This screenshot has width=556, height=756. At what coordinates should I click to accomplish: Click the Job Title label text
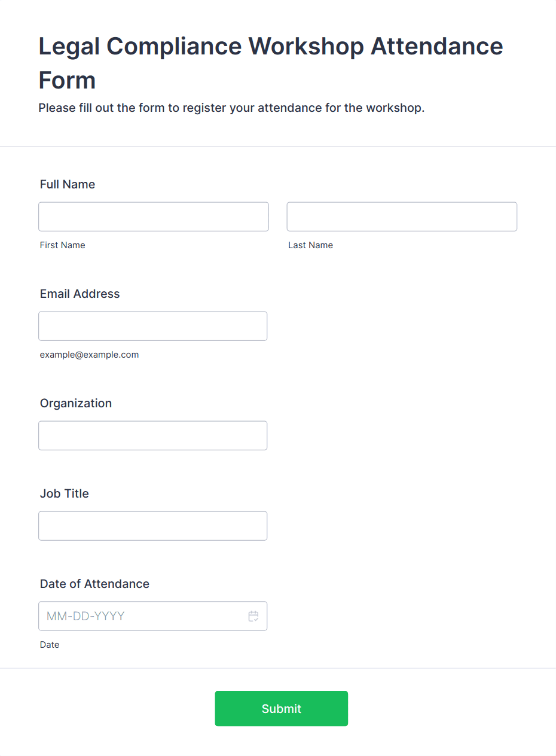click(x=65, y=493)
